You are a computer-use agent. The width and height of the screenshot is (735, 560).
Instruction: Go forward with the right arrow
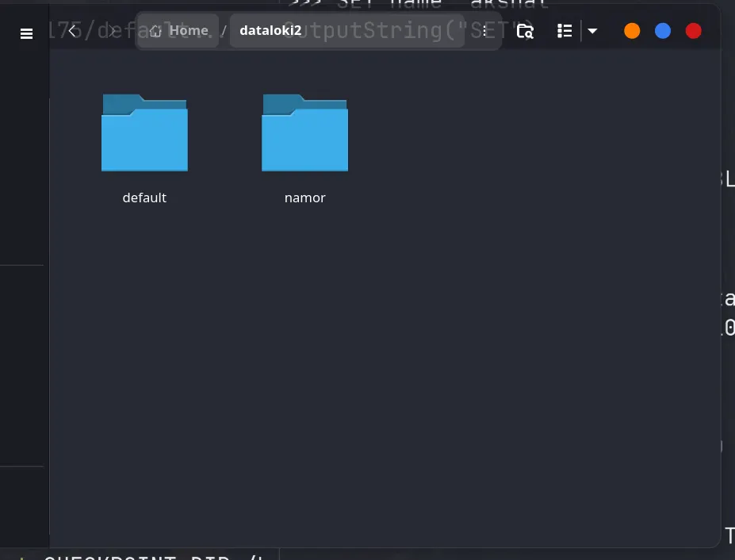click(112, 31)
